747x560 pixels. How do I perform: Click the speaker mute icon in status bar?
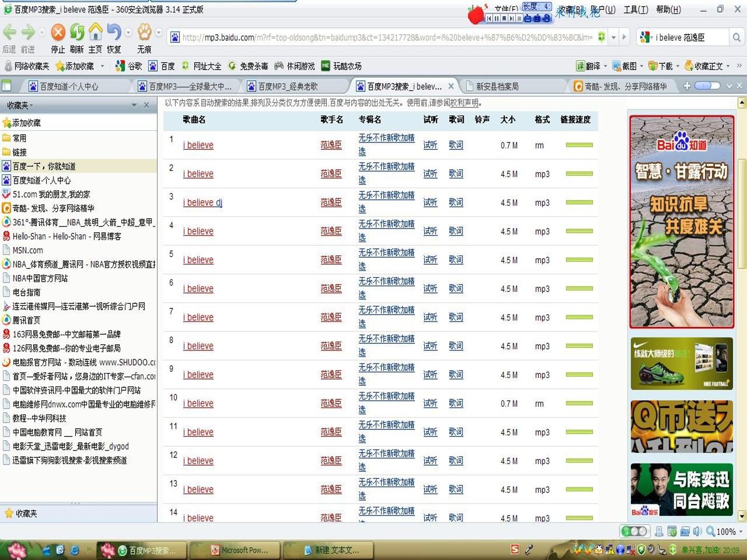pyautogui.click(x=697, y=531)
